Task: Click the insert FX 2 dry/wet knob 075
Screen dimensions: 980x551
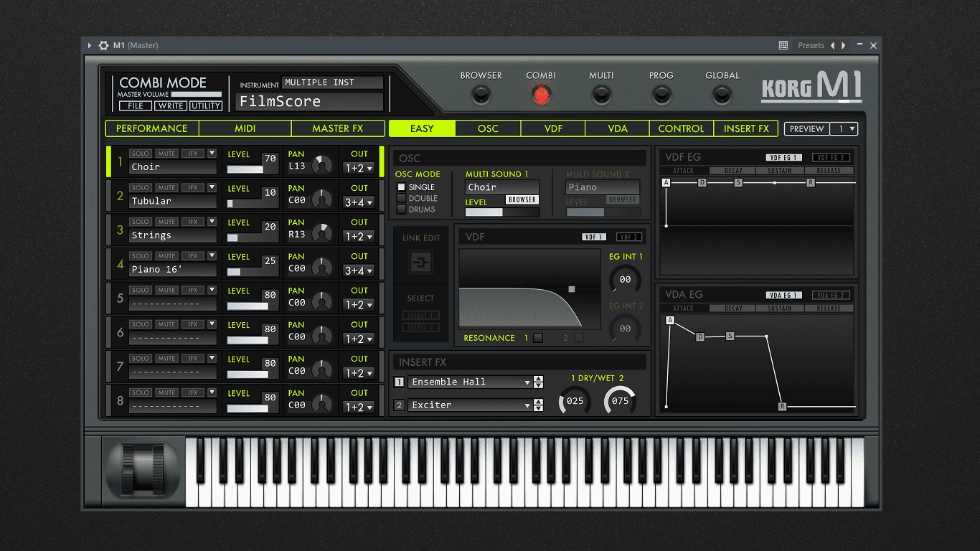Action: (620, 400)
